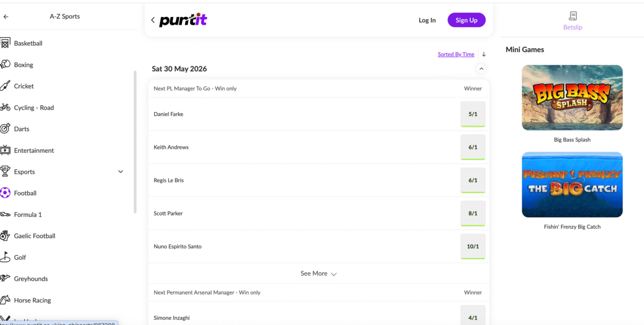This screenshot has width=644, height=325.
Task: Select Nuno Espirito Santo odds 10/1
Action: pos(473,247)
